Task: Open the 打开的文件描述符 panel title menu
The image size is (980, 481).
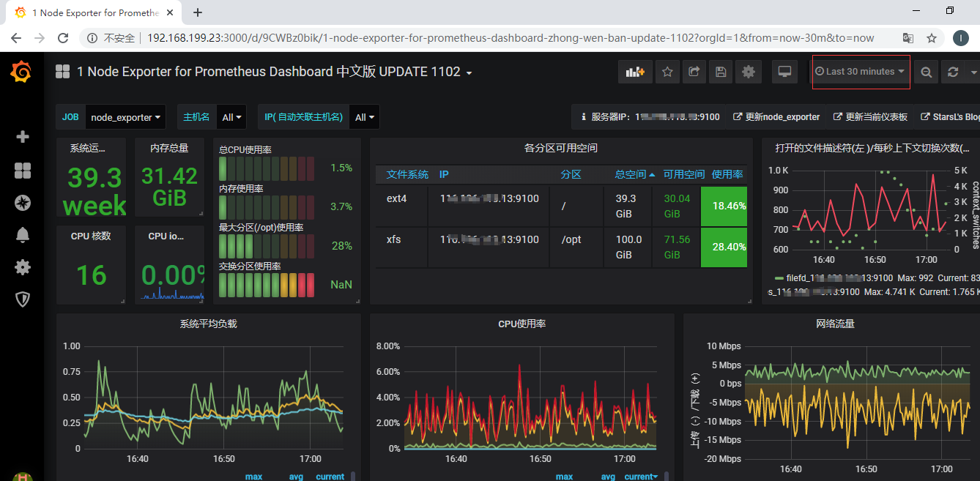Action: click(871, 148)
